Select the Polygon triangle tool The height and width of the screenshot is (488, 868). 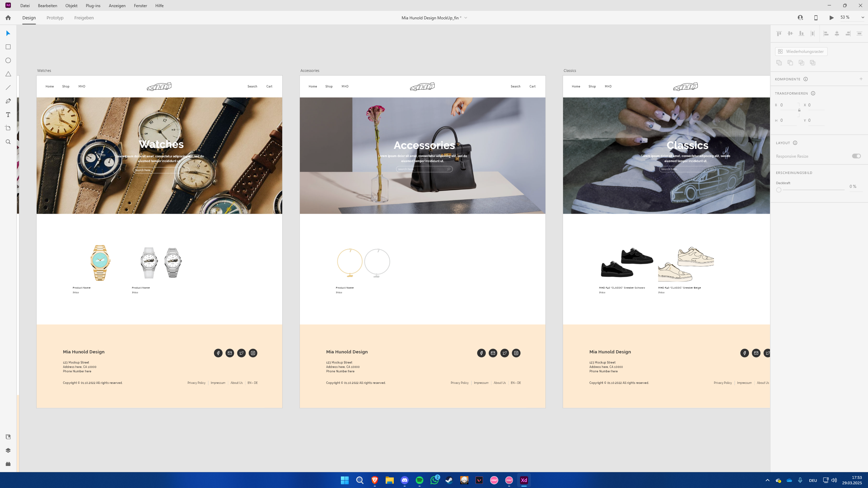[x=8, y=74]
